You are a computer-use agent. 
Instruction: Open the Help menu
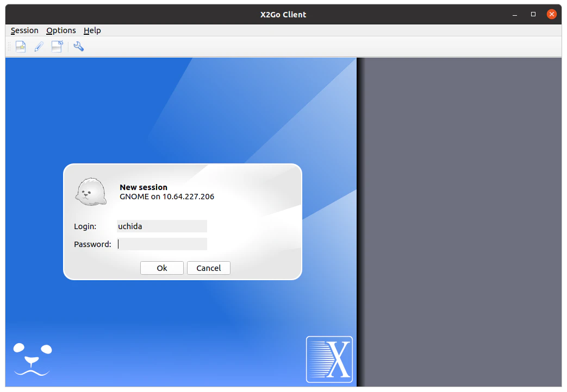click(92, 30)
